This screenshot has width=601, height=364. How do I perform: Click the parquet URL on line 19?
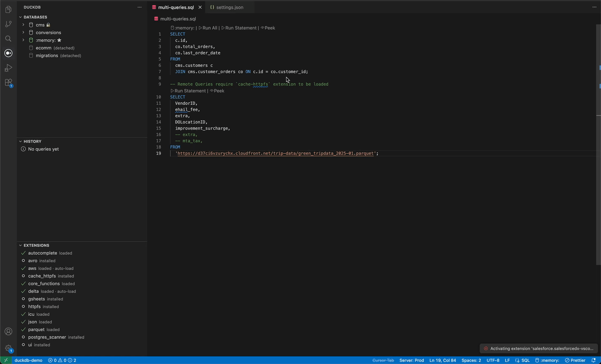point(276,153)
